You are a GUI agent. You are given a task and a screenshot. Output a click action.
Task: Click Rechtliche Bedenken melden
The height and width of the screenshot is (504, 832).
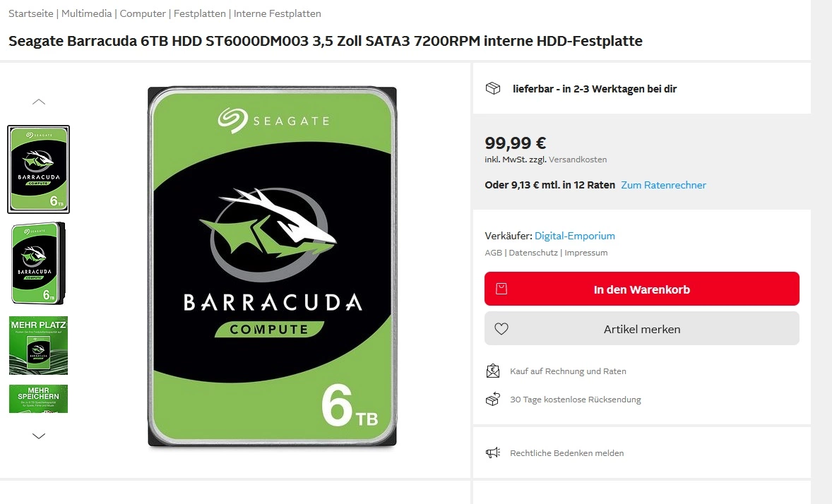(x=566, y=453)
